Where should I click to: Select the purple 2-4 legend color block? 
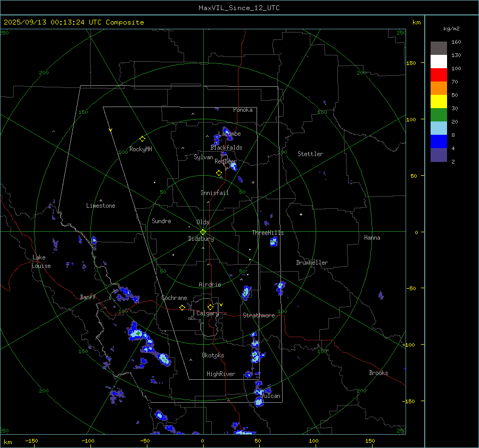(x=439, y=155)
